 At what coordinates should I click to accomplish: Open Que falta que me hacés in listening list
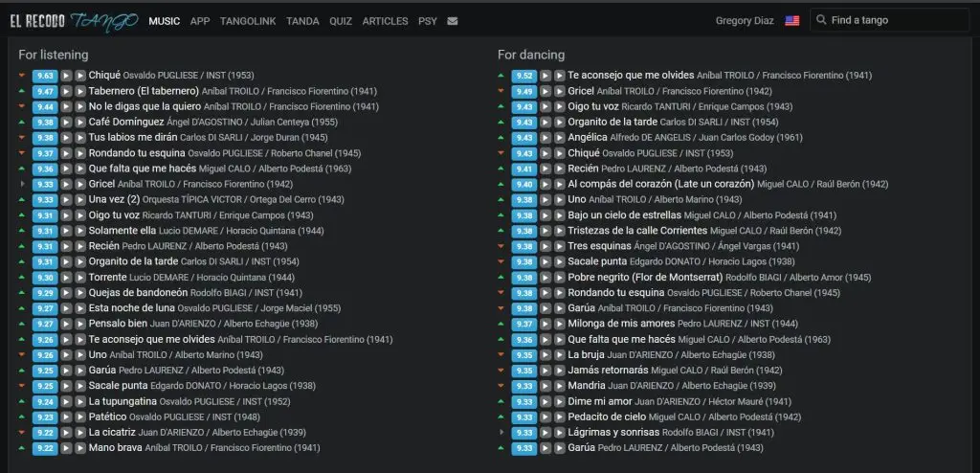pyautogui.click(x=143, y=169)
